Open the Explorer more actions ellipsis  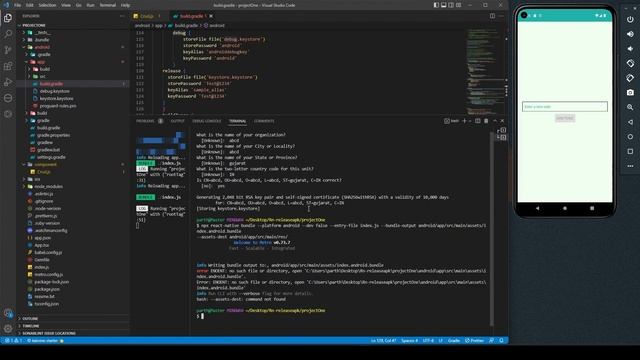click(122, 16)
